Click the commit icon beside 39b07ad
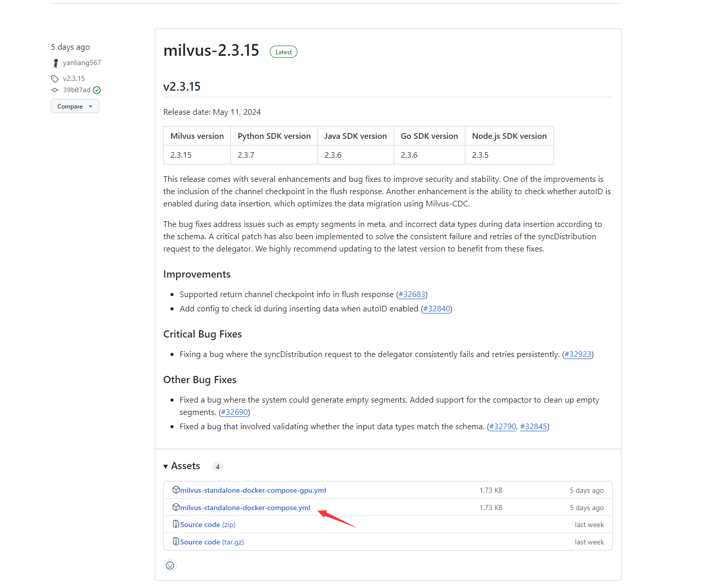Viewport: 709px width, 588px height. click(x=55, y=90)
